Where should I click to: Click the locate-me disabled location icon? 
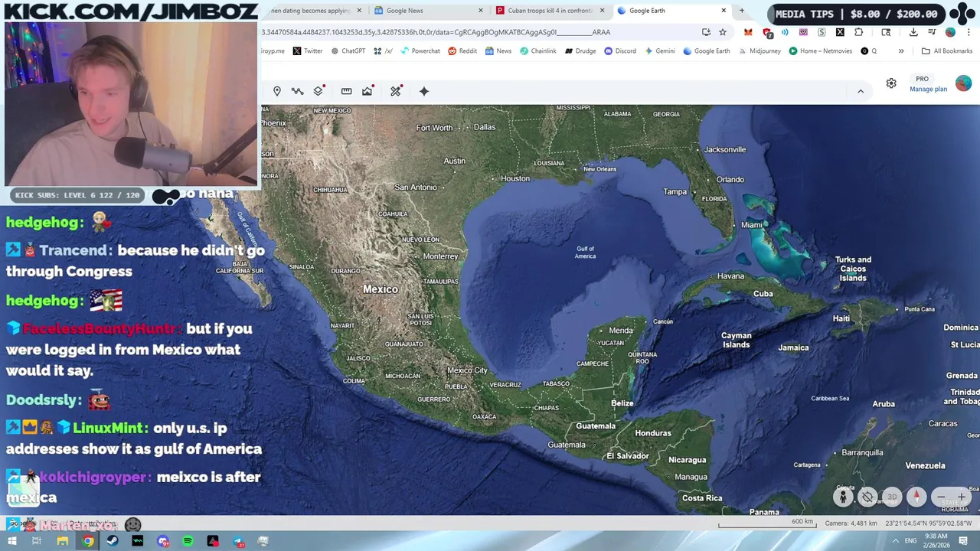tap(867, 497)
